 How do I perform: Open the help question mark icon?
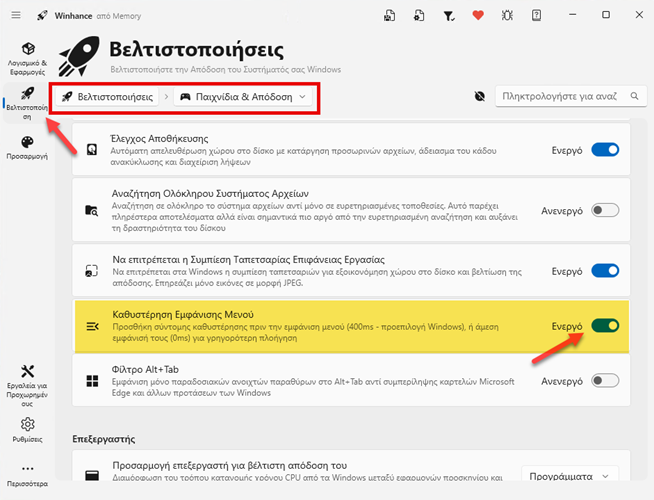536,16
